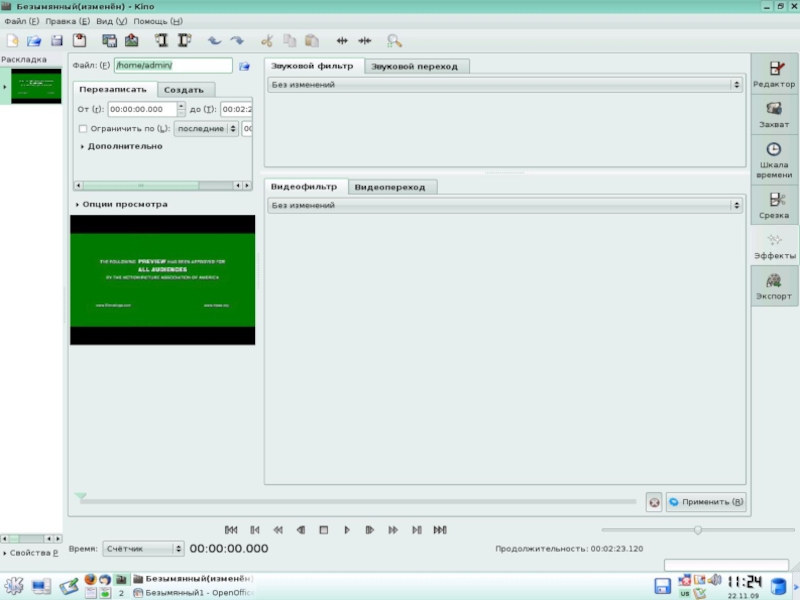Open the Шкала времени timeline view

[774, 160]
